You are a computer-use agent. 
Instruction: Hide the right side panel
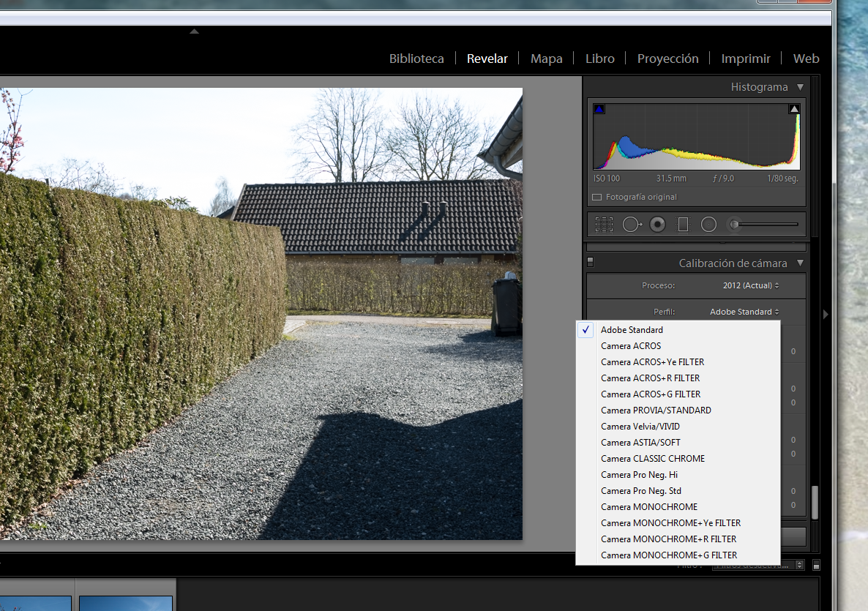826,315
